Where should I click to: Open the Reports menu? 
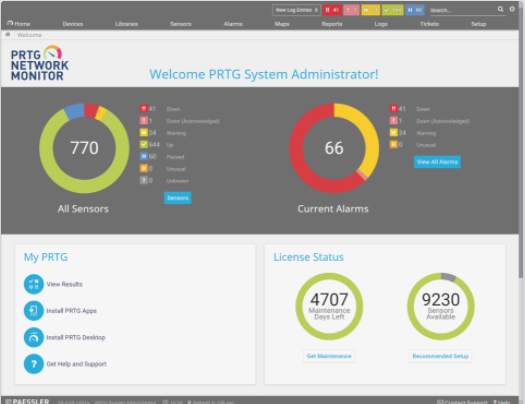point(332,24)
